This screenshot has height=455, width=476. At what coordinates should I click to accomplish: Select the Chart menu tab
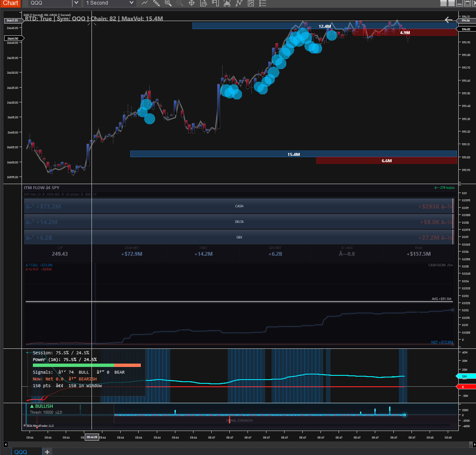[x=10, y=3]
